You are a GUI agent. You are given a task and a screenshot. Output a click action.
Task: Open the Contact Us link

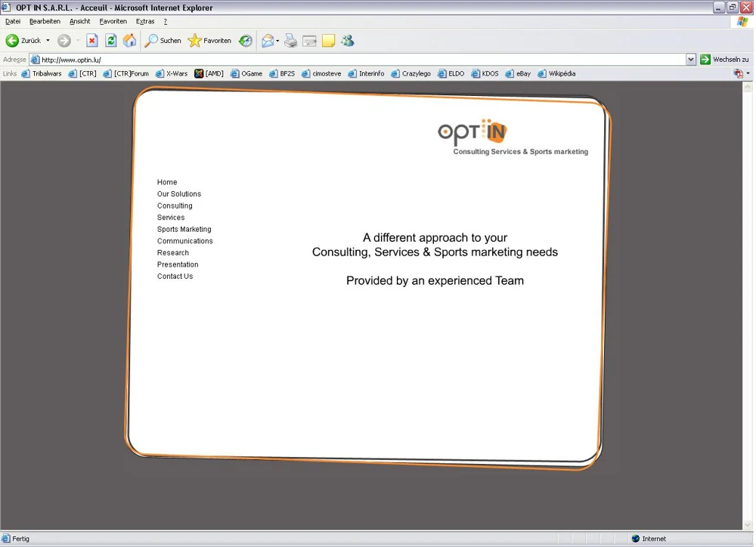click(x=175, y=277)
